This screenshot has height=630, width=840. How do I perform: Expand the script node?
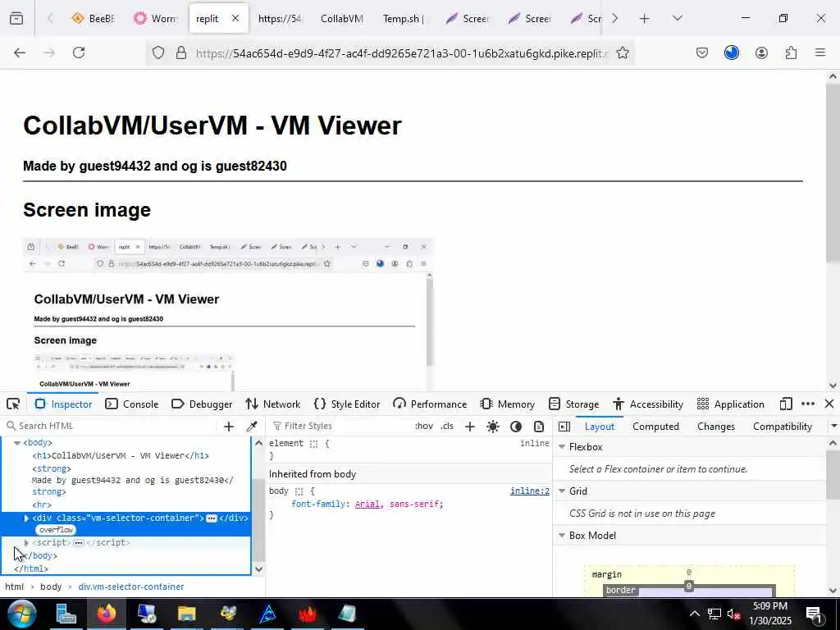[26, 543]
